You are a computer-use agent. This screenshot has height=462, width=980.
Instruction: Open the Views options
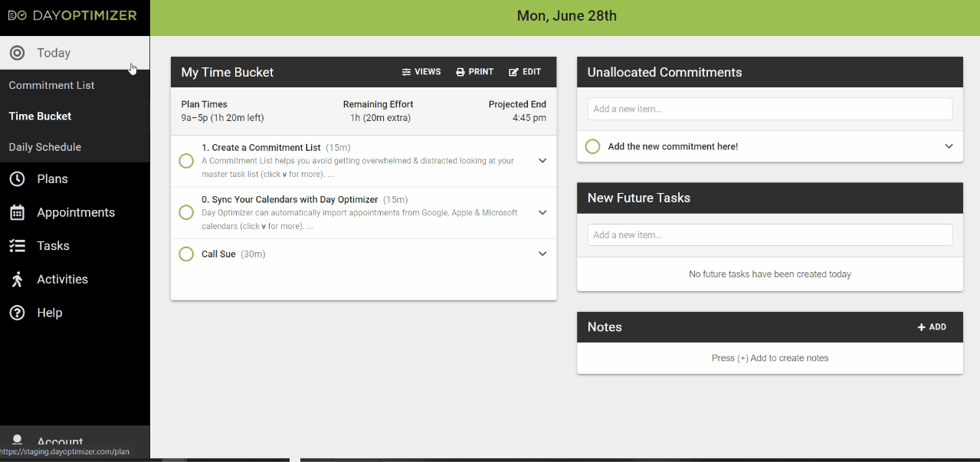pyautogui.click(x=421, y=72)
